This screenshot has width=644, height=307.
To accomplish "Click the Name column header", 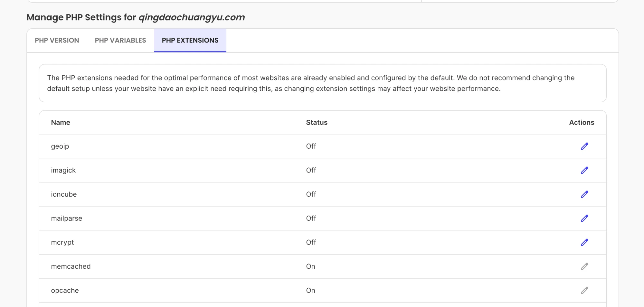I will (x=61, y=122).
